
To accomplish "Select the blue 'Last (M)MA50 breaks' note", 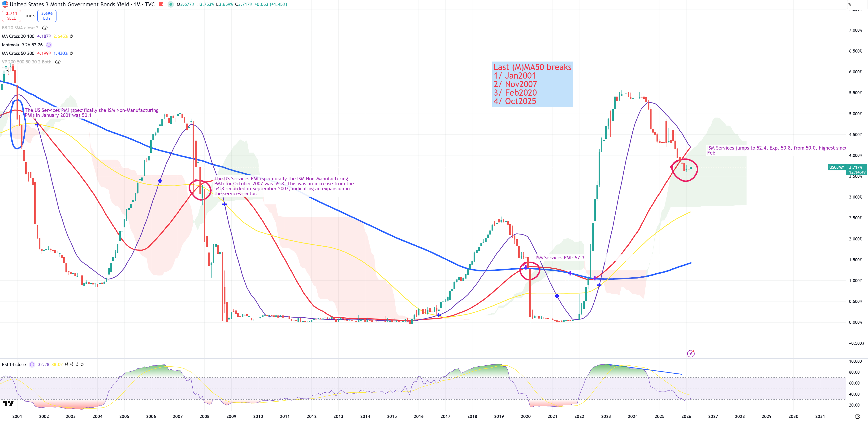I will [532, 84].
